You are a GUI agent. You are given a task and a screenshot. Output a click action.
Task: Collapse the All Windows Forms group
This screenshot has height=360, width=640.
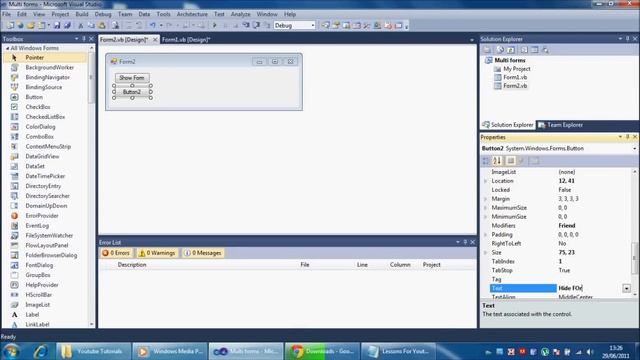[7, 48]
